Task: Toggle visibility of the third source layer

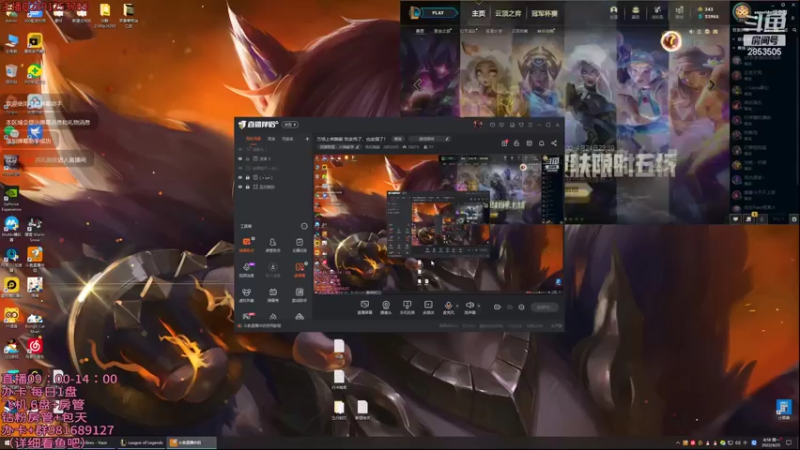Action: (x=240, y=168)
